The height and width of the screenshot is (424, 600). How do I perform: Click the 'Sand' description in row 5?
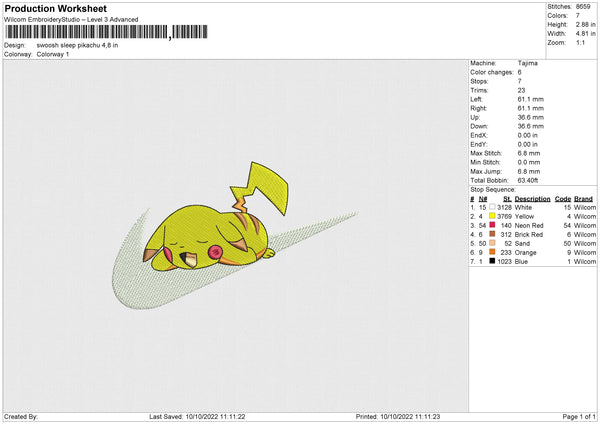522,243
